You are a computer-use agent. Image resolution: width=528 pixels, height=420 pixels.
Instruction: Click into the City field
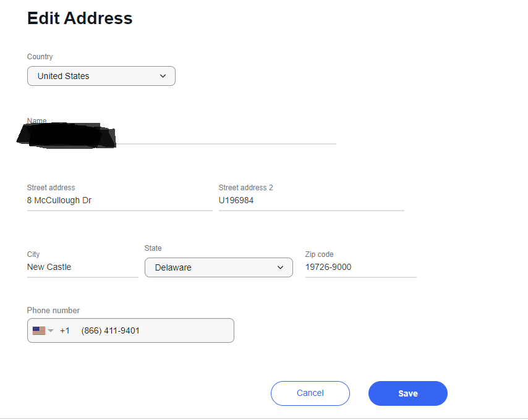(82, 267)
